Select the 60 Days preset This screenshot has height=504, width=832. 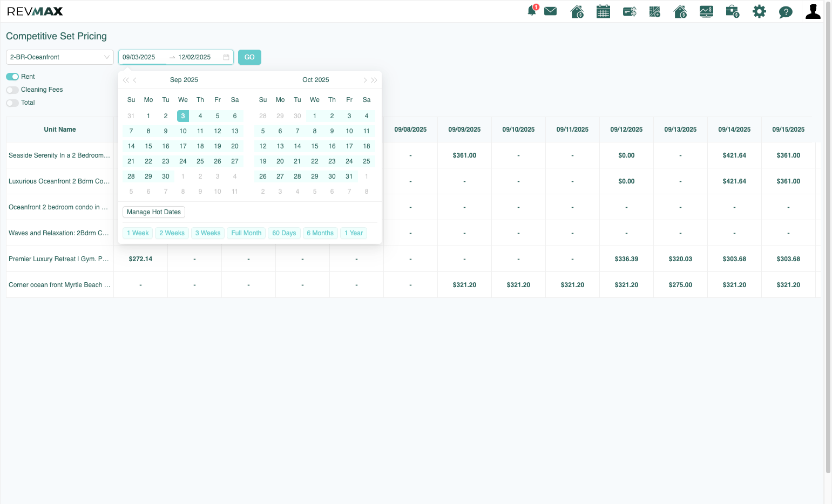click(x=284, y=233)
